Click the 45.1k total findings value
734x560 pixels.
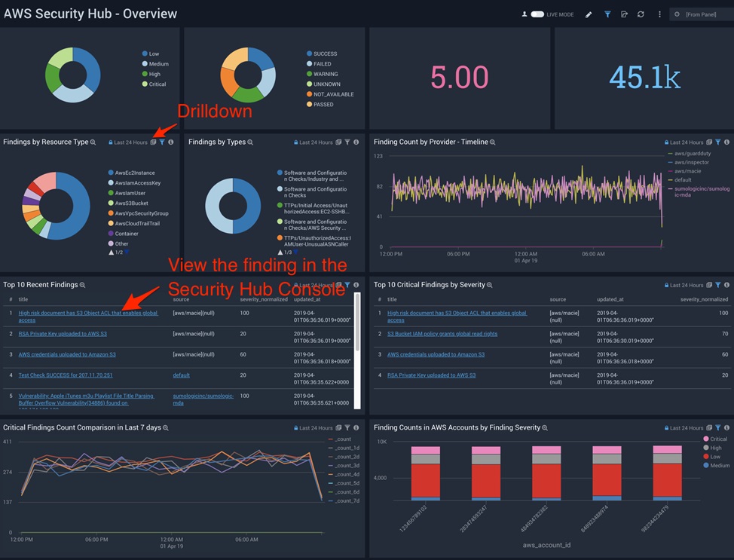pos(644,78)
